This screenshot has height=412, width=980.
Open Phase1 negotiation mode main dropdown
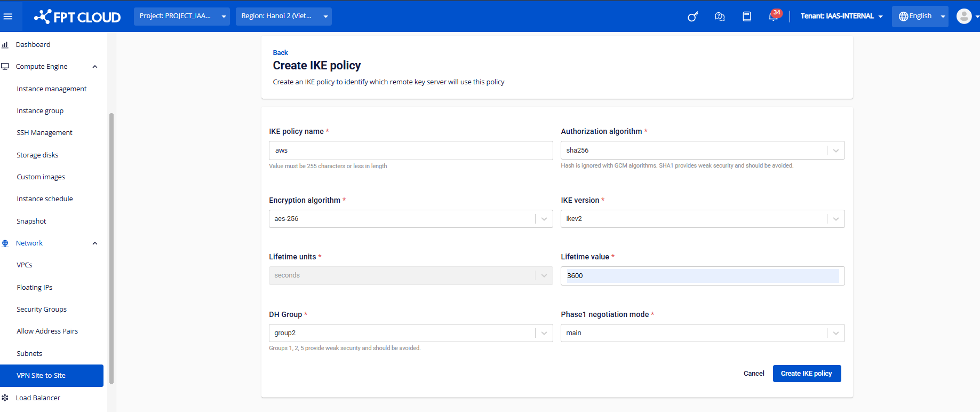click(x=703, y=333)
